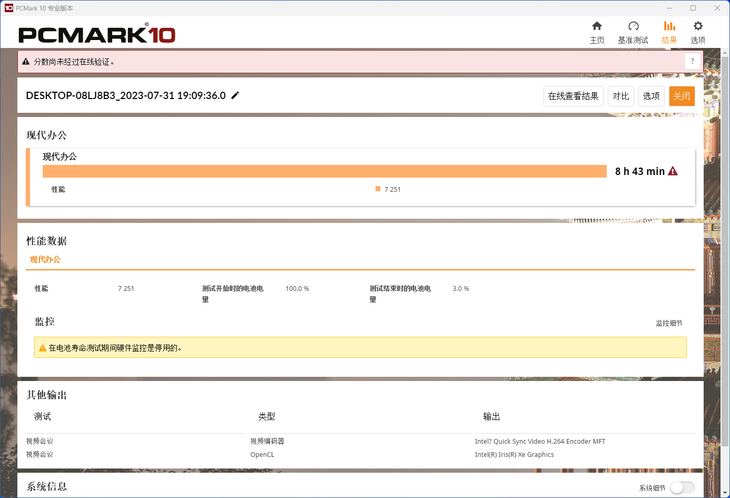
Task: Select the 现代办公 tab under 性能数据
Action: [x=45, y=259]
